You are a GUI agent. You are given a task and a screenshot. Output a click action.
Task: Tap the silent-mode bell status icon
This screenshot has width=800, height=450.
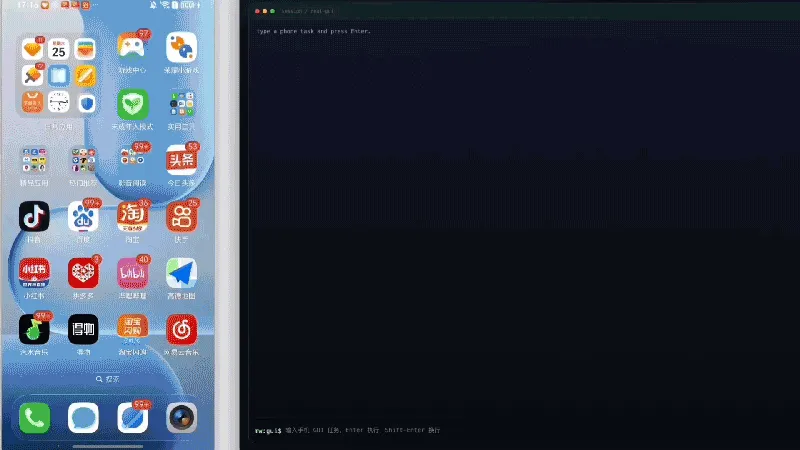click(153, 5)
